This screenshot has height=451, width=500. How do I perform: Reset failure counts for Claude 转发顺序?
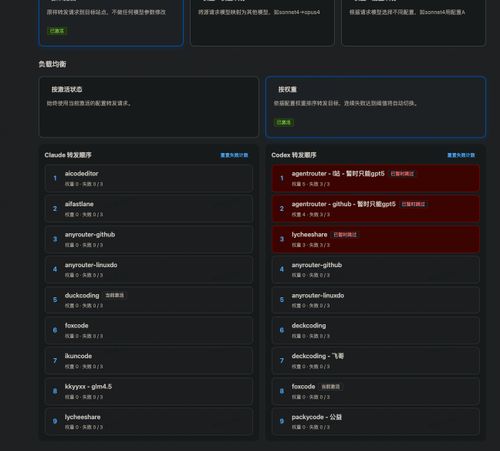coord(234,155)
